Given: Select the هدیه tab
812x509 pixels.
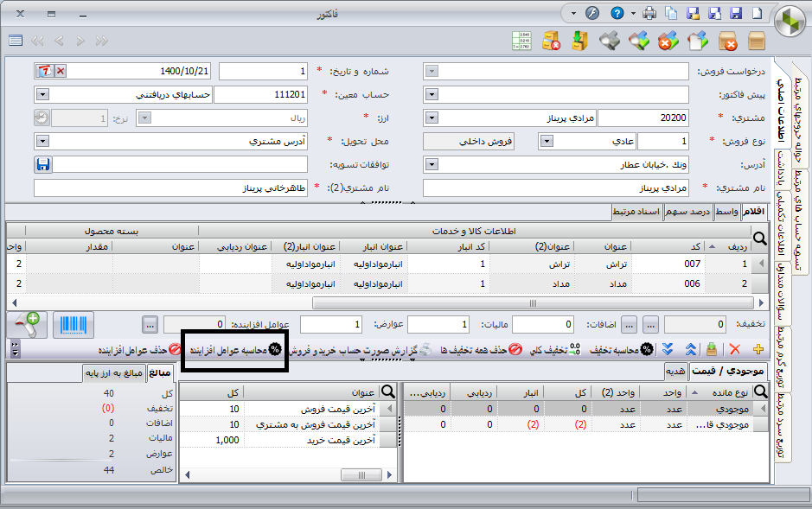Looking at the screenshot, I should [x=675, y=371].
